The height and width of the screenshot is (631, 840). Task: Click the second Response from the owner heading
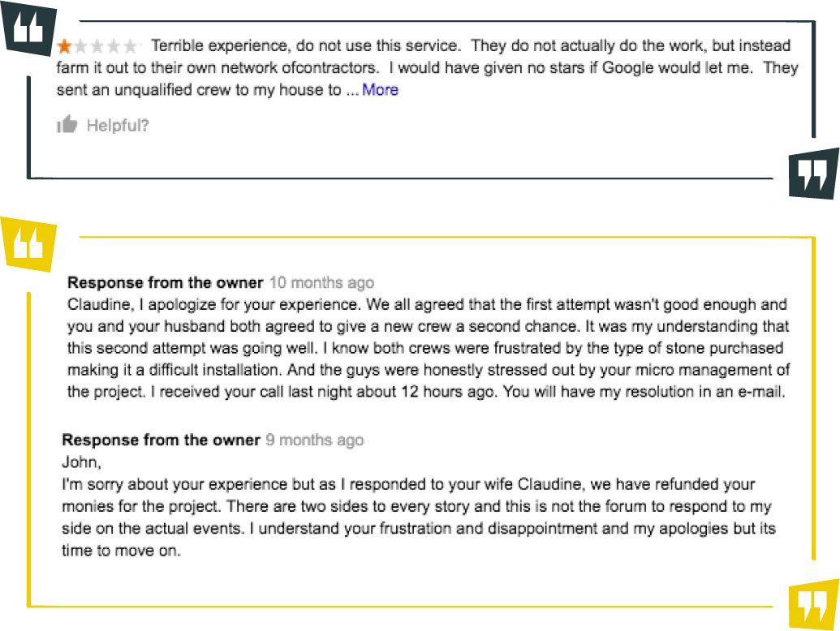coord(161,440)
